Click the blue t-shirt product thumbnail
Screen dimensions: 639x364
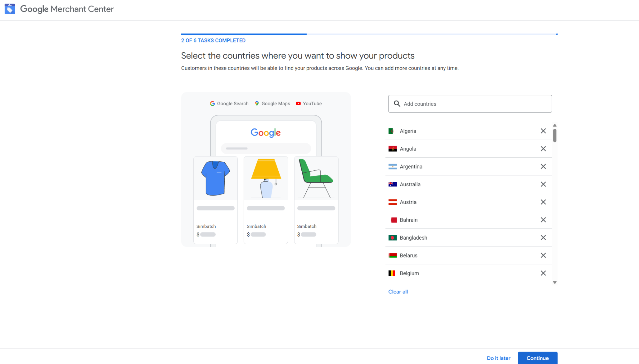point(215,178)
